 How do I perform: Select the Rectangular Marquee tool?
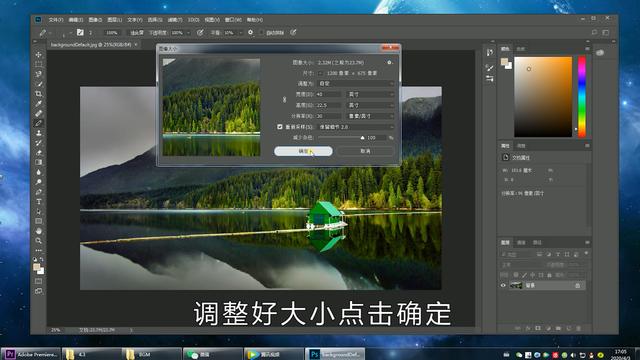(39, 64)
